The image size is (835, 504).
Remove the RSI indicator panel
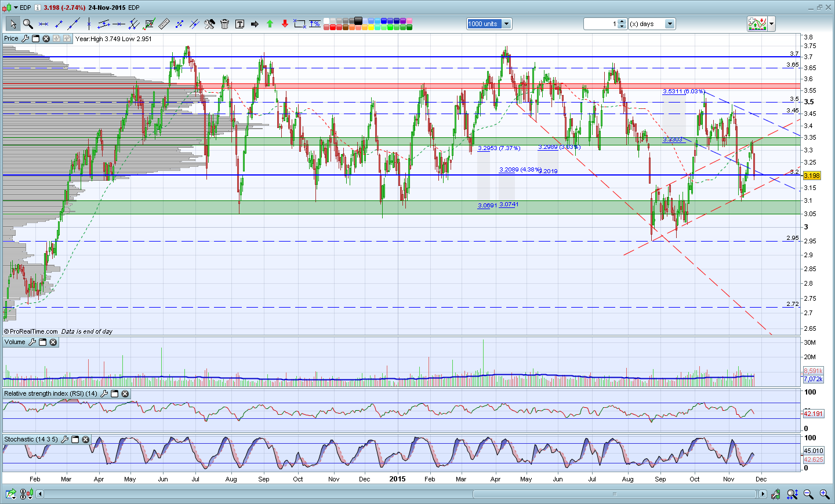(x=125, y=394)
